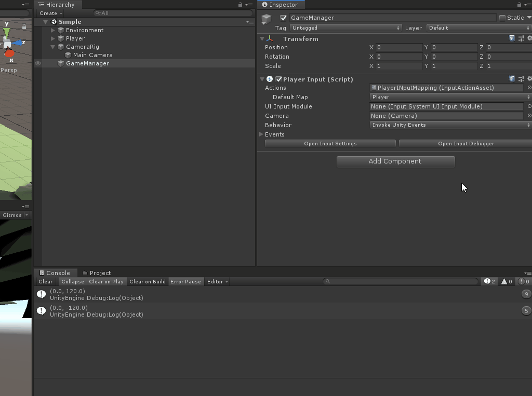Expand the Environment node in the Hierarchy
532x396 pixels.
coord(52,30)
